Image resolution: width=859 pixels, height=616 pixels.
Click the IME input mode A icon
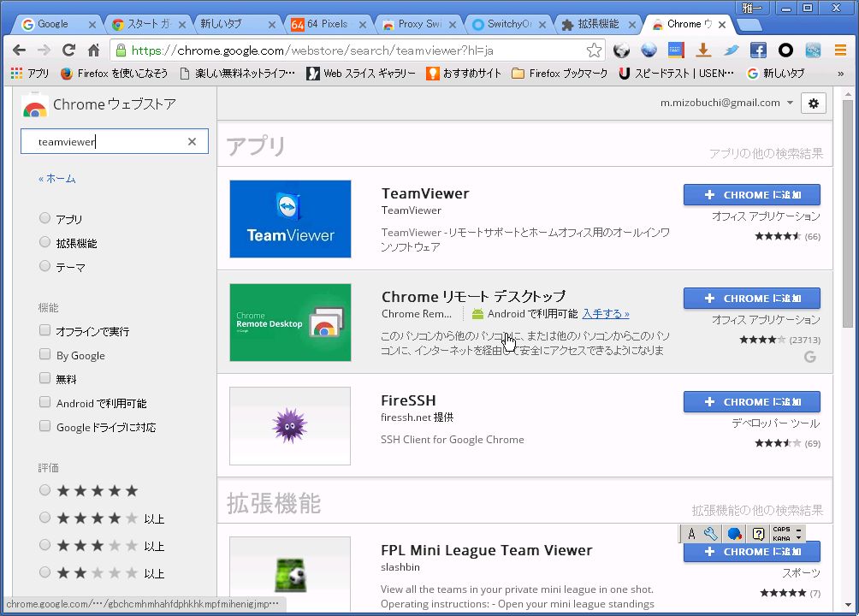pyautogui.click(x=691, y=534)
